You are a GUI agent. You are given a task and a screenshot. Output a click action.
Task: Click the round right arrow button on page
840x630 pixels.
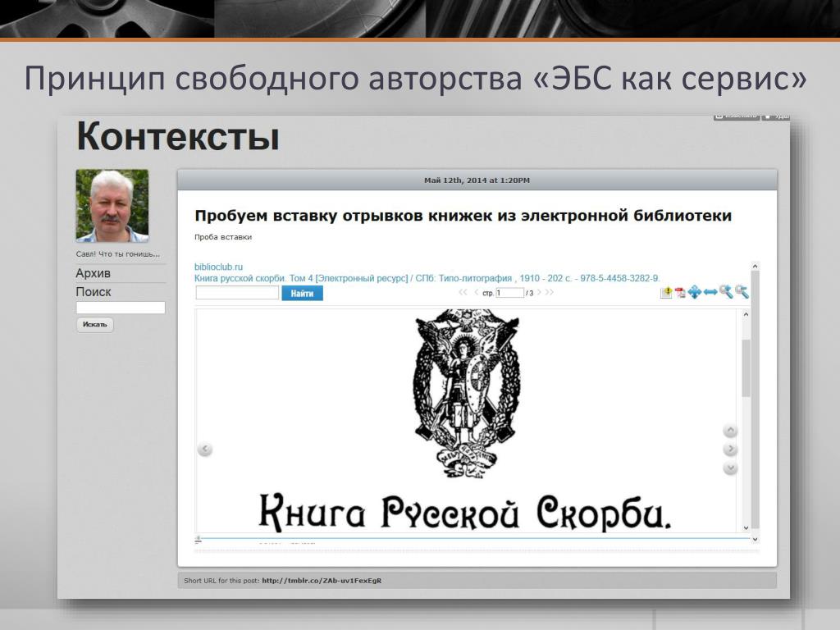[x=730, y=449]
